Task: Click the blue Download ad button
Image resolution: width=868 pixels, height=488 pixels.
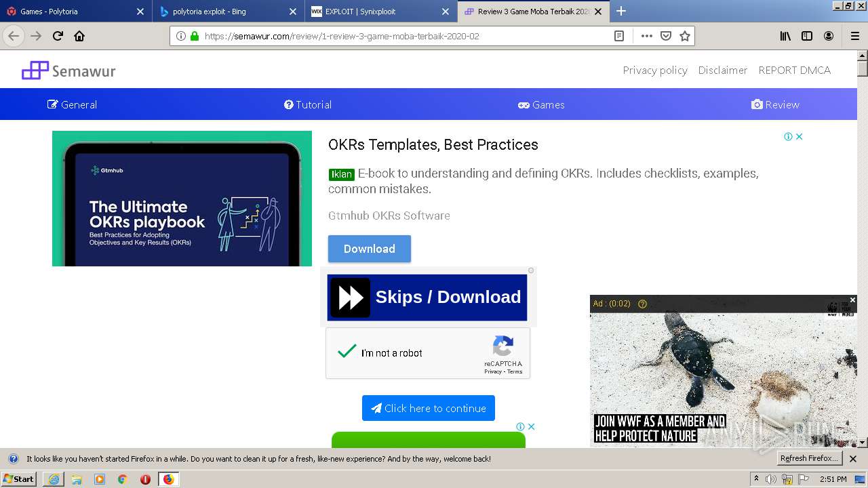Action: (x=370, y=249)
